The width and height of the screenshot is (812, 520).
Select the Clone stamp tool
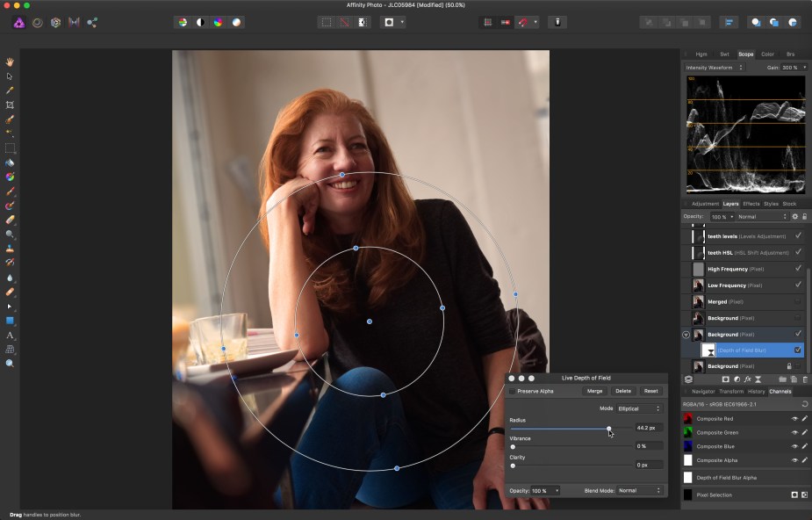10,249
